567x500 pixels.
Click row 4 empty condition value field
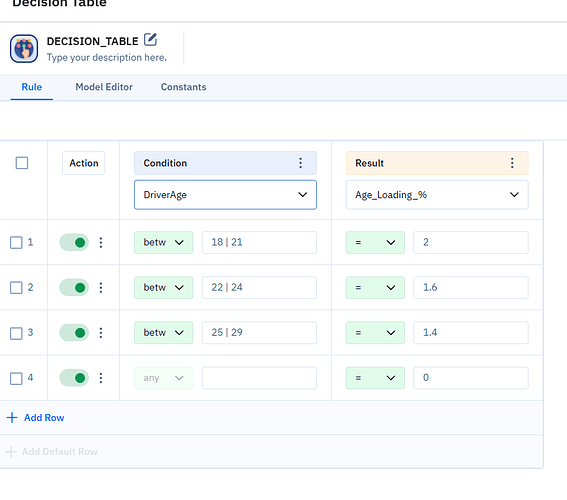[x=259, y=378]
